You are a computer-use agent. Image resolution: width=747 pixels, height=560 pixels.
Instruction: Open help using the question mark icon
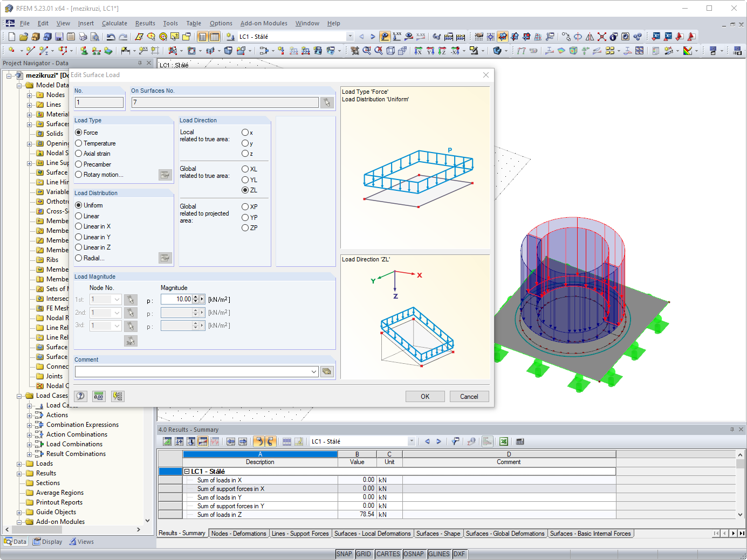pyautogui.click(x=80, y=396)
